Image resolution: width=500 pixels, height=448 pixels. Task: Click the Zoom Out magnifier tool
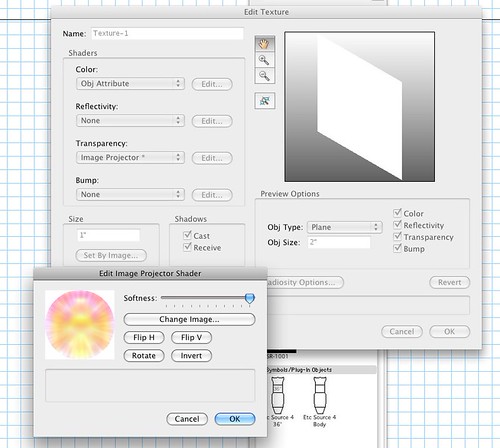coord(265,76)
